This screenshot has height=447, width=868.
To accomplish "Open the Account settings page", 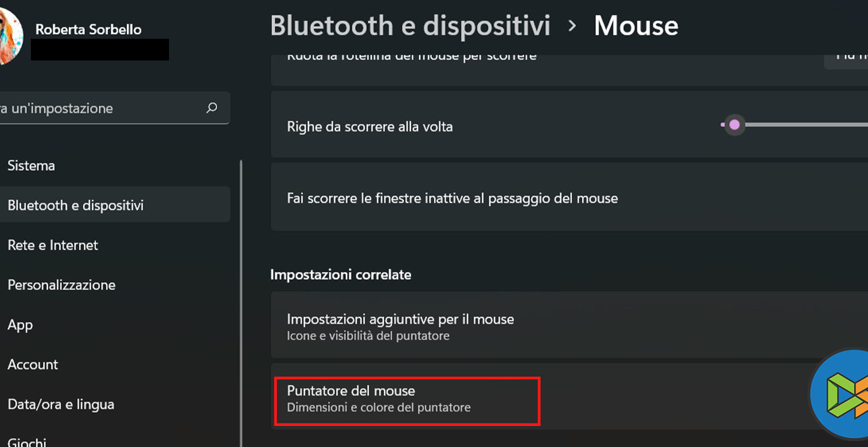I will (x=33, y=365).
